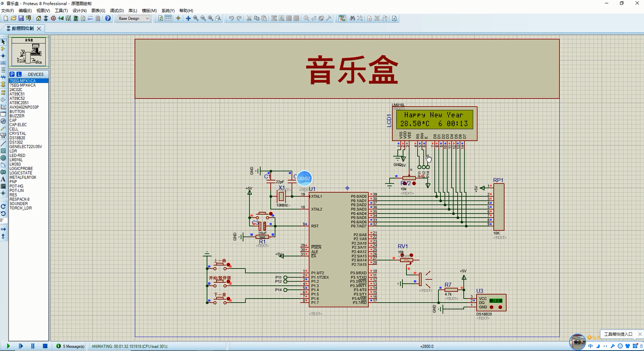Click the pan/center view icon
This screenshot has height=351, width=644.
tap(188, 18)
